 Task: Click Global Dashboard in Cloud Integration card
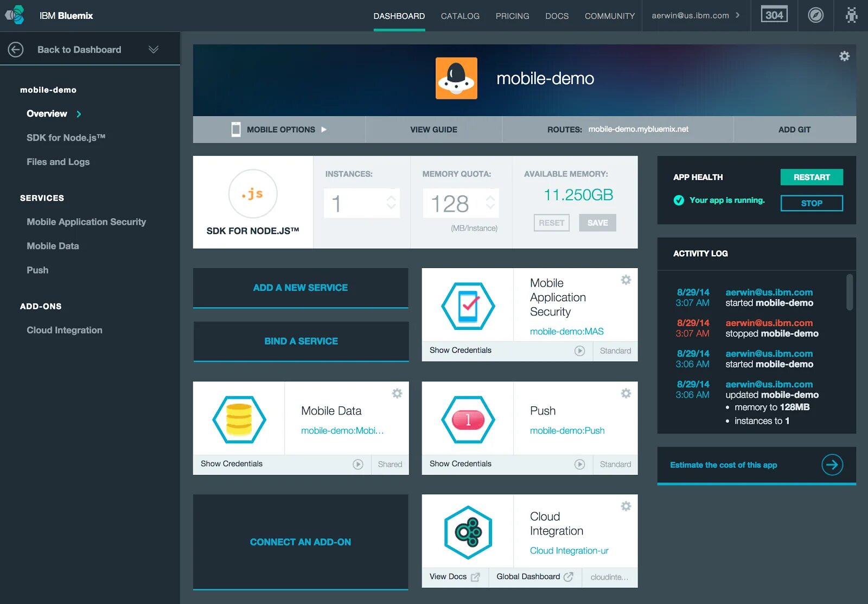(x=528, y=577)
